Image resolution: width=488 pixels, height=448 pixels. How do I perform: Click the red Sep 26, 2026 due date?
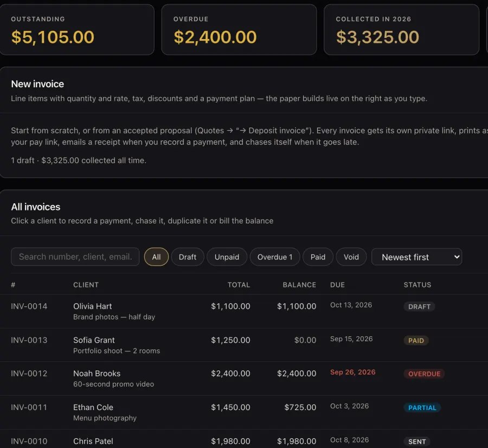pos(352,373)
